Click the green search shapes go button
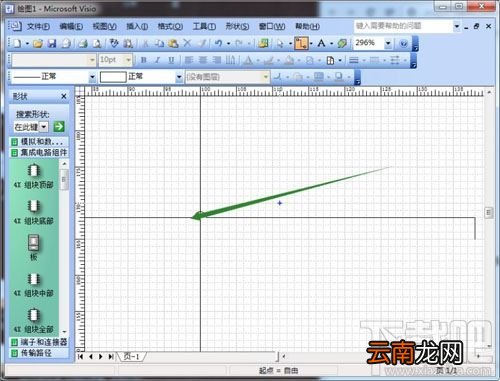The height and width of the screenshot is (381, 500). [59, 127]
